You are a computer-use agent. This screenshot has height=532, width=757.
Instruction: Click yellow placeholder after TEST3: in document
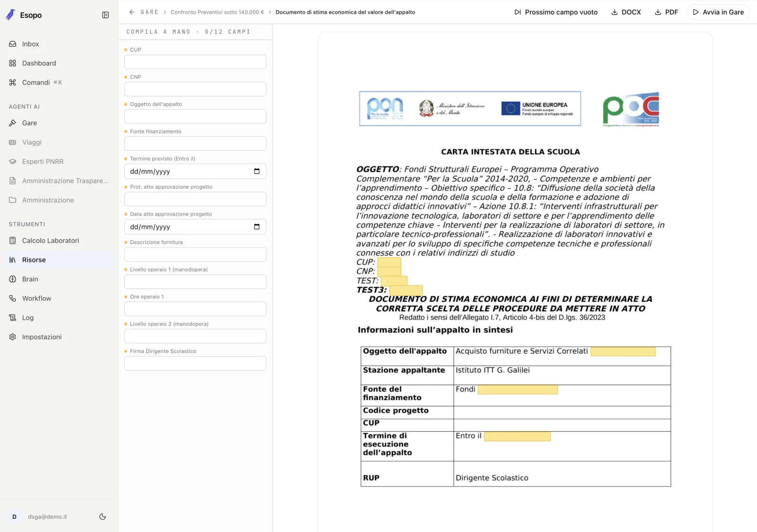pyautogui.click(x=406, y=290)
